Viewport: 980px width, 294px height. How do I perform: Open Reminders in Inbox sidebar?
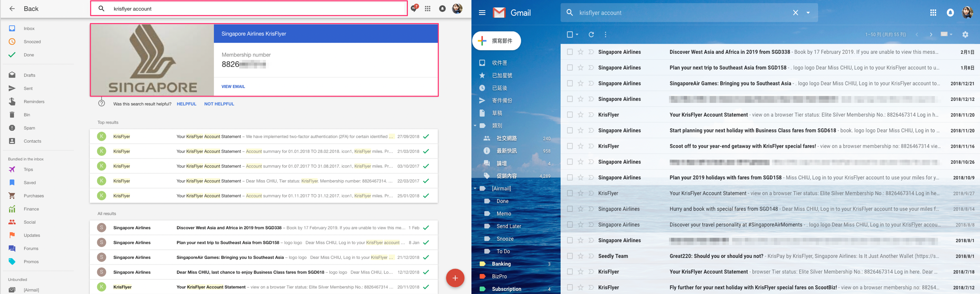(34, 102)
